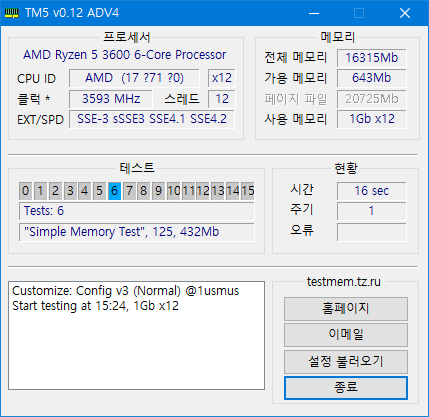Click the 'CPU ID' label

(x=36, y=79)
